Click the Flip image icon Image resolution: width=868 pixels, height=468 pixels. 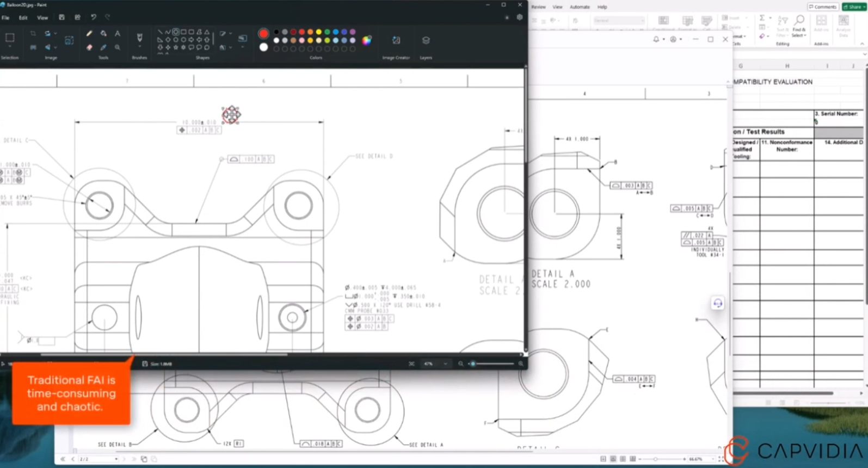click(x=48, y=47)
